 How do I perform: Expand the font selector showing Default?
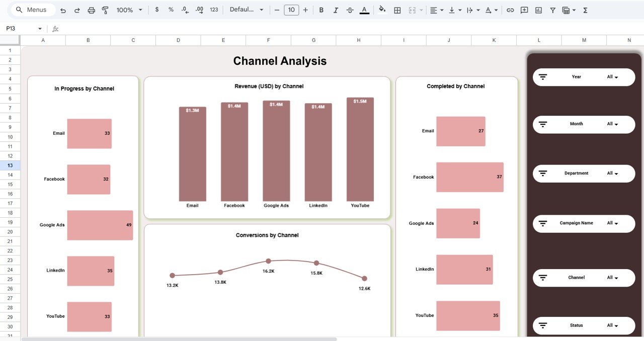coord(247,10)
